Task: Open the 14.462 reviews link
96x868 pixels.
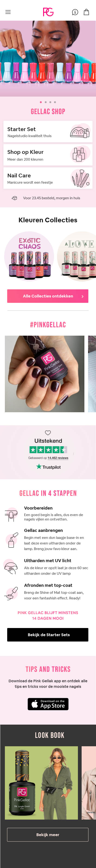Action: (58, 458)
